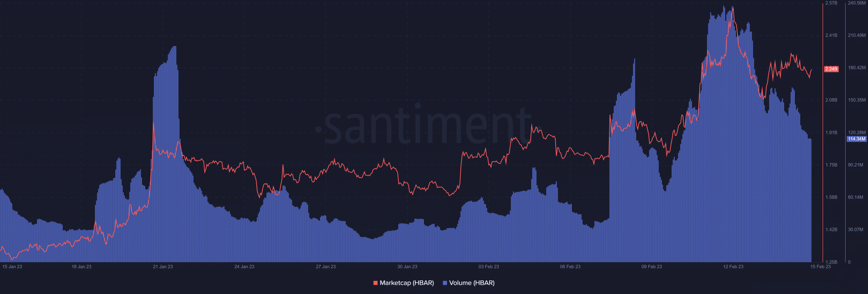Click the 30 Jan 23 date label
Image resolution: width=868 pixels, height=294 pixels.
(407, 267)
